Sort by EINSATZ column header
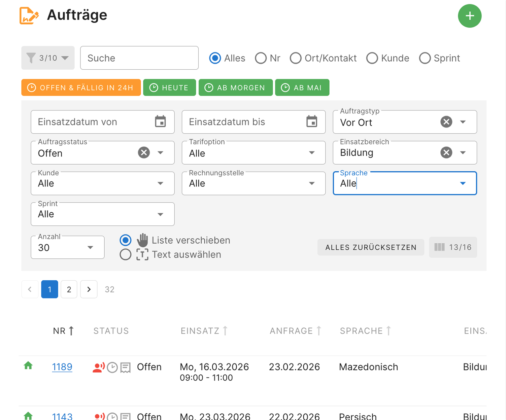506x420 pixels. (x=204, y=331)
